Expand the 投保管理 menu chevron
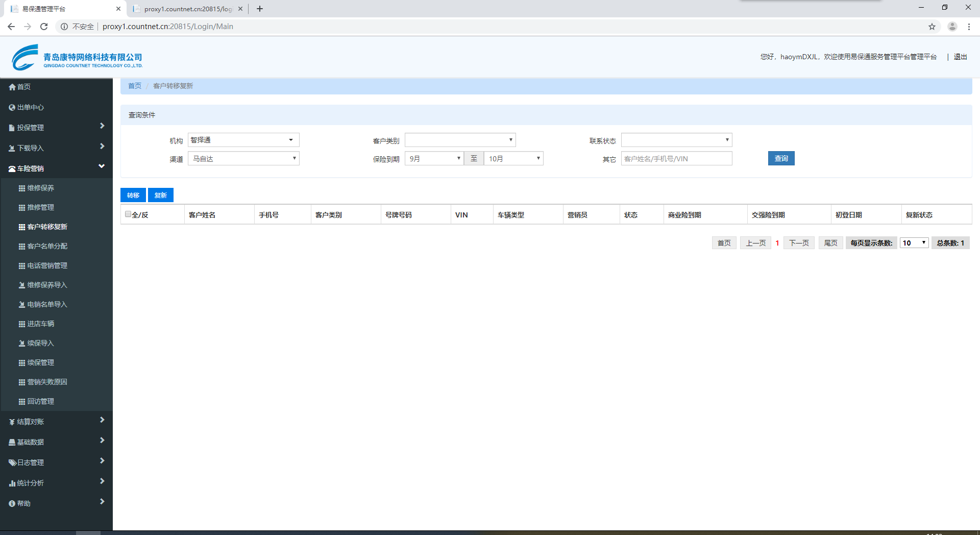Image resolution: width=980 pixels, height=535 pixels. 102,126
